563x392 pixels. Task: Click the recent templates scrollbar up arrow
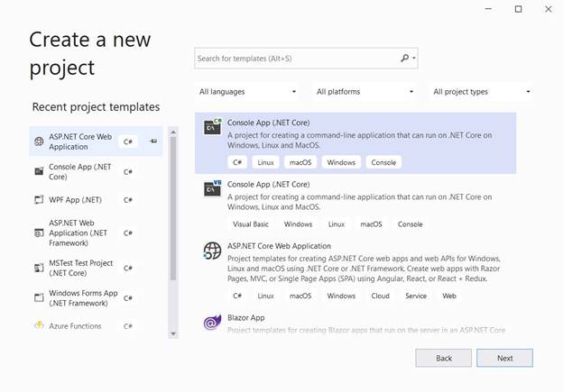173,132
